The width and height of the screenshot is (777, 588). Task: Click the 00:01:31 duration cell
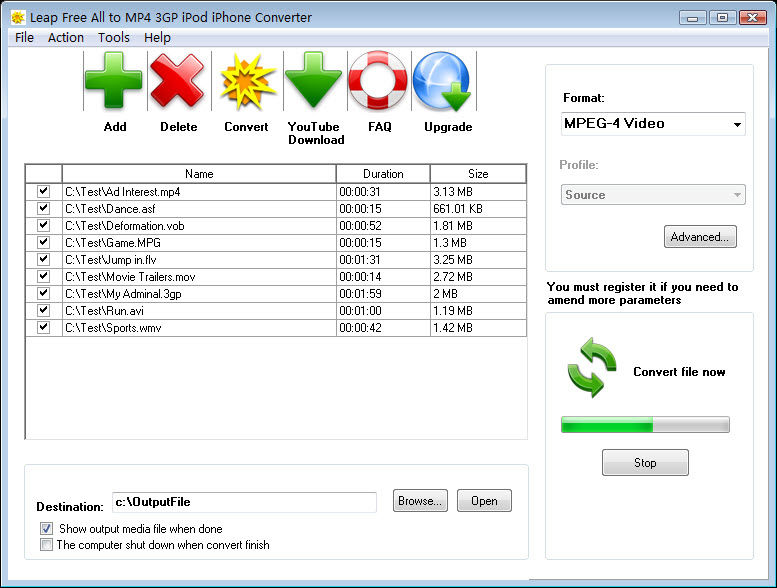(x=383, y=260)
